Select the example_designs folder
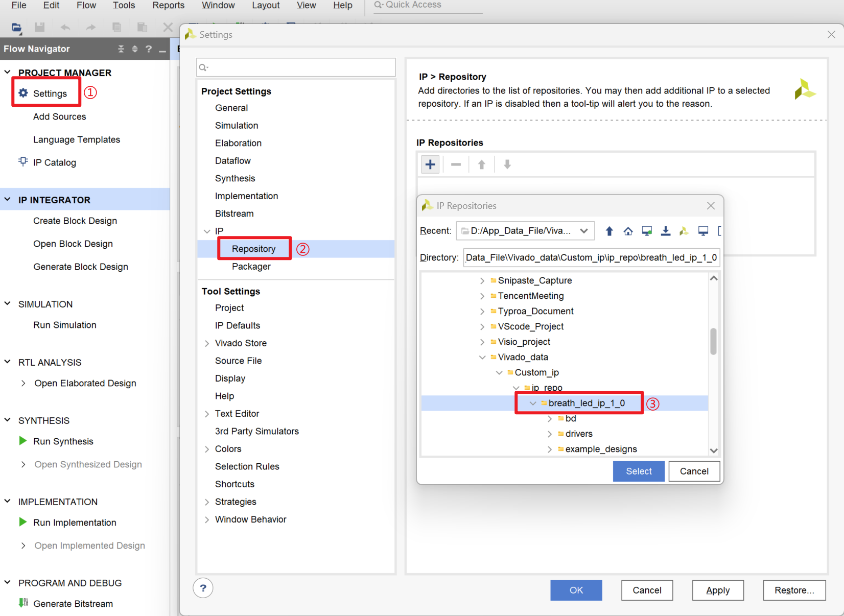The width and height of the screenshot is (844, 616). (601, 449)
